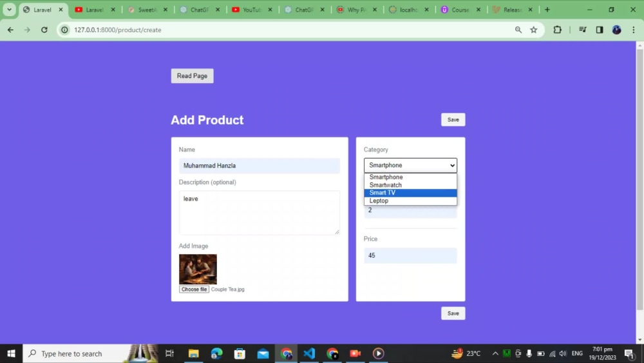The image size is (644, 363).
Task: Click the Read Page button
Action: tap(192, 75)
